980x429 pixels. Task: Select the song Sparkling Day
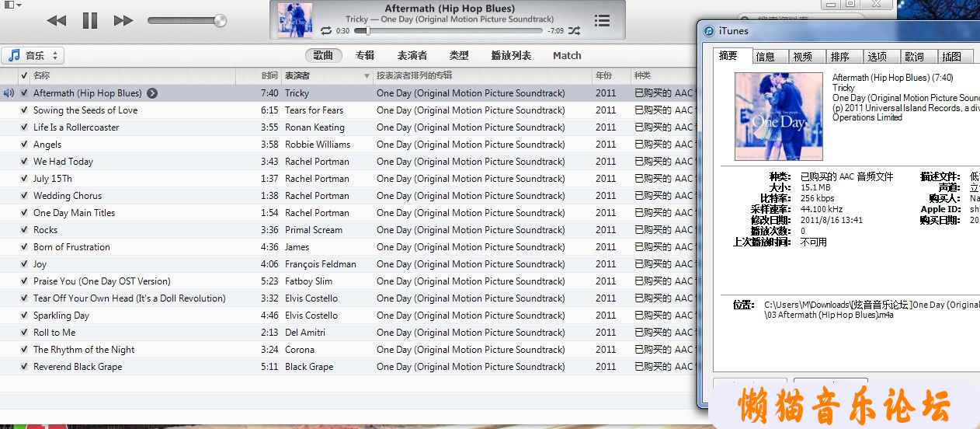click(61, 316)
